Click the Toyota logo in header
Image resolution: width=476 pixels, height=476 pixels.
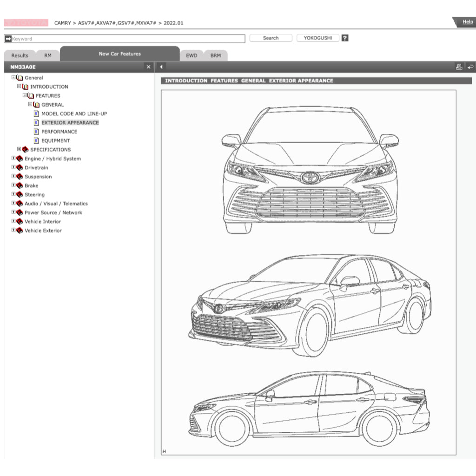pos(26,23)
